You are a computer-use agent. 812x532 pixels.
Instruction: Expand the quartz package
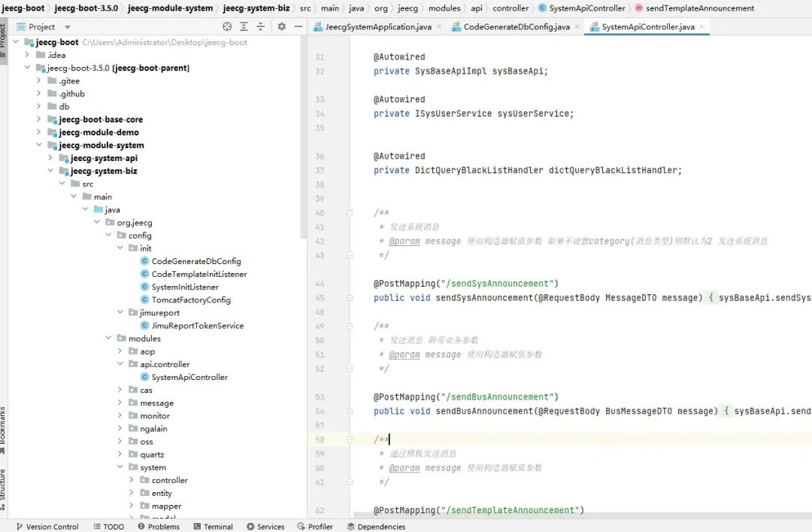click(120, 454)
